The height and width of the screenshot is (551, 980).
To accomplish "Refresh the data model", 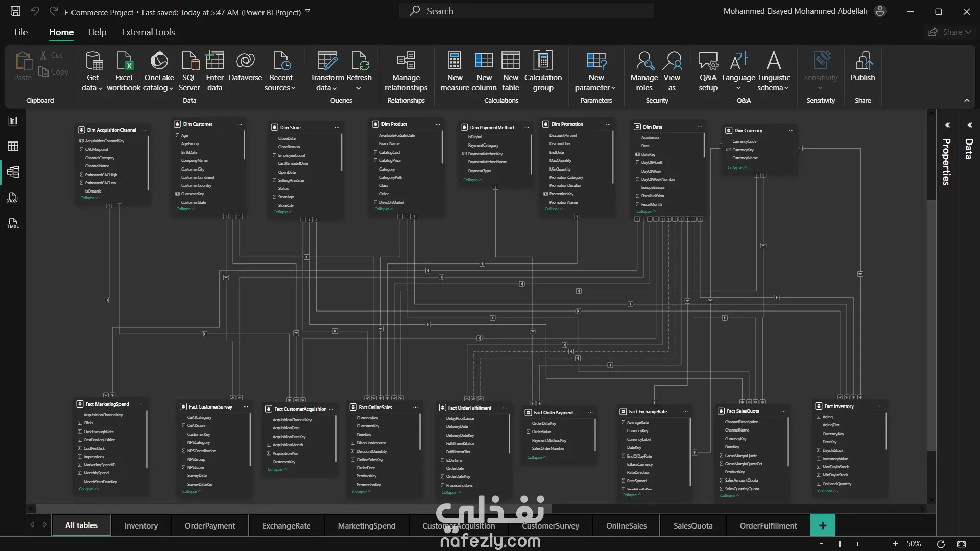I will [x=359, y=71].
